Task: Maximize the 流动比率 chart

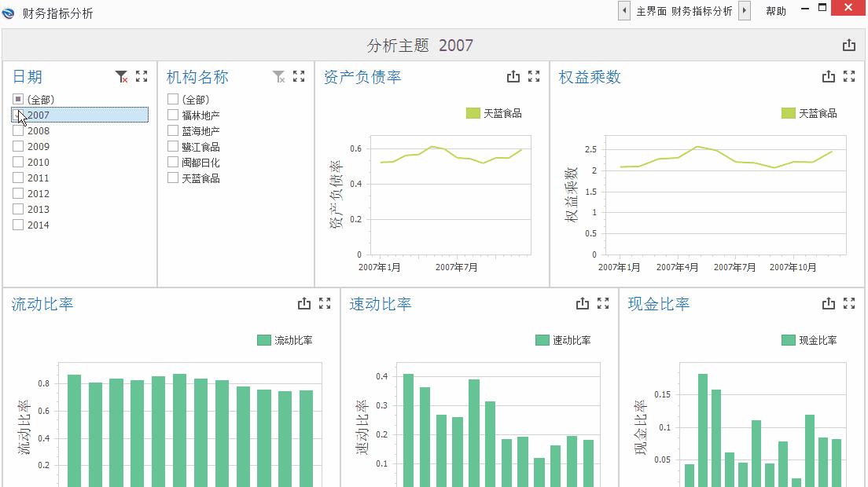Action: pyautogui.click(x=325, y=303)
